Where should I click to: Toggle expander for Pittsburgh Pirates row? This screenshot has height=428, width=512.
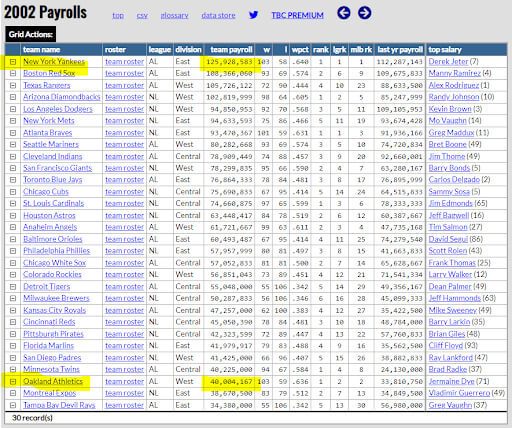pyautogui.click(x=13, y=334)
